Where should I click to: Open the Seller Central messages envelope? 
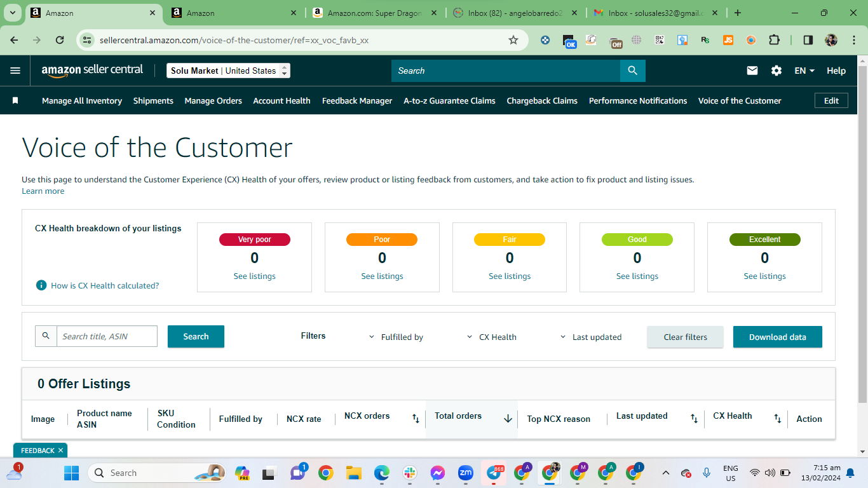tap(752, 71)
